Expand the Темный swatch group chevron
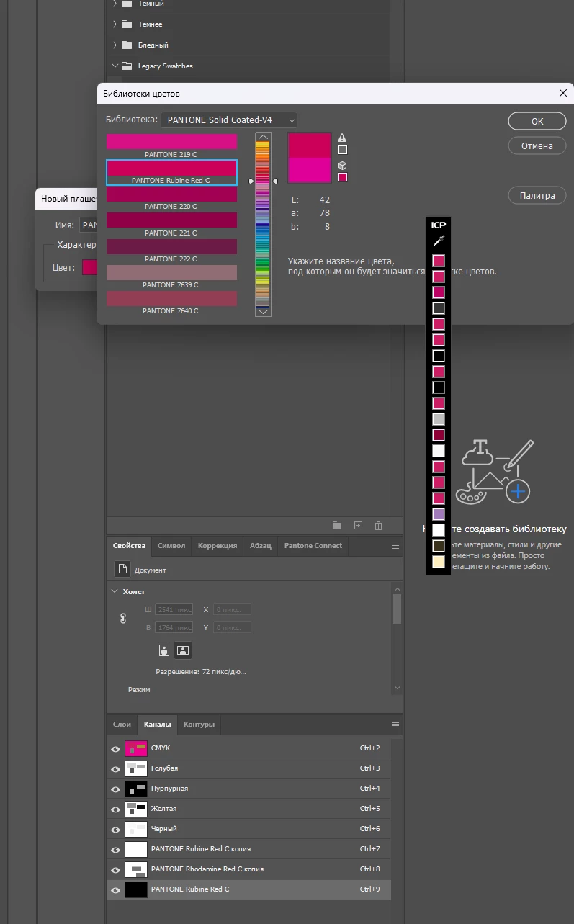The height and width of the screenshot is (924, 574). pos(115,4)
